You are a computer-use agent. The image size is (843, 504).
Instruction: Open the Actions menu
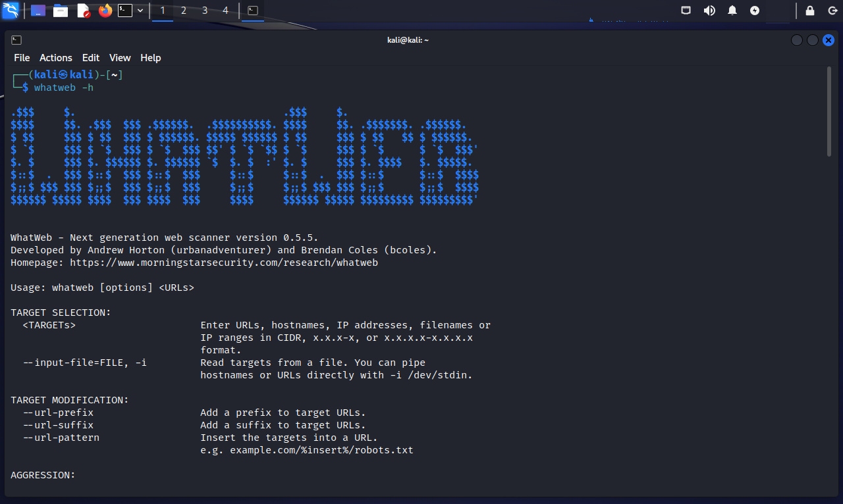[x=56, y=58]
